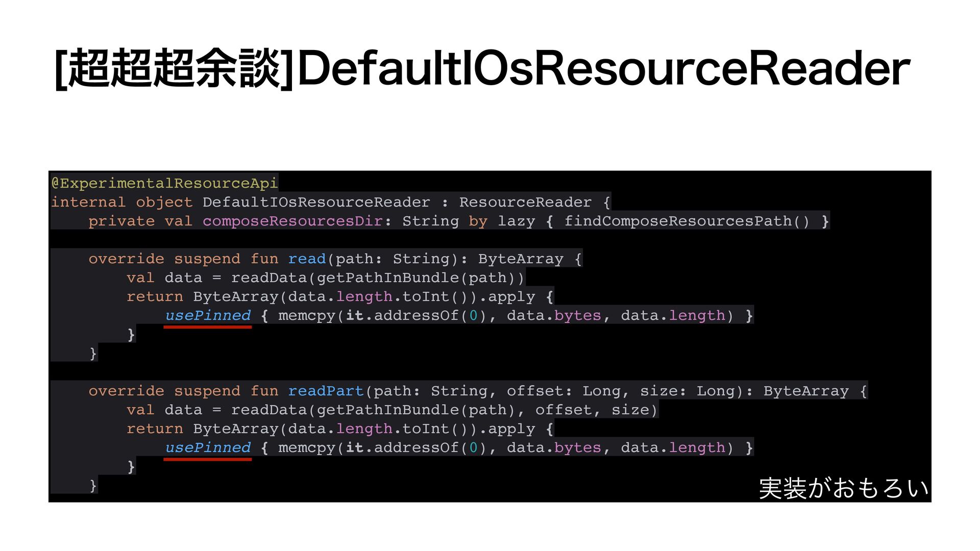Click the 'by lazy' keyword
Image resolution: width=980 pixels, height=551 pixels.
point(502,221)
